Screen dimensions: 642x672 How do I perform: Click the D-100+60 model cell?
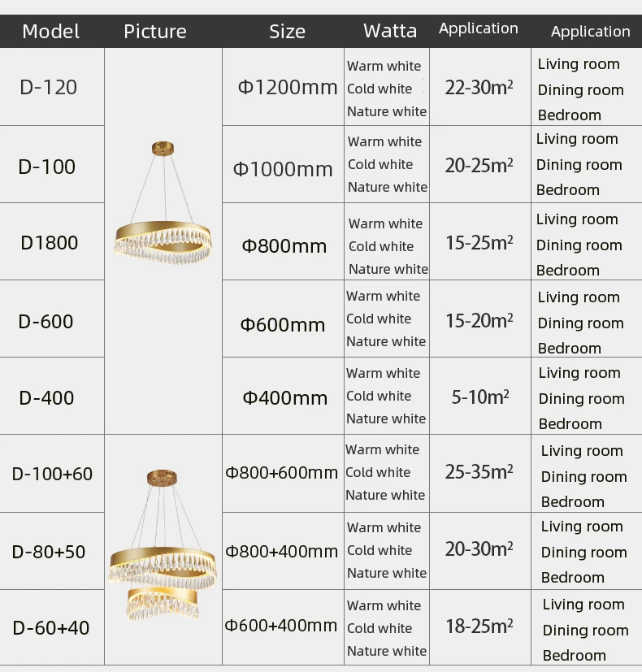click(52, 474)
